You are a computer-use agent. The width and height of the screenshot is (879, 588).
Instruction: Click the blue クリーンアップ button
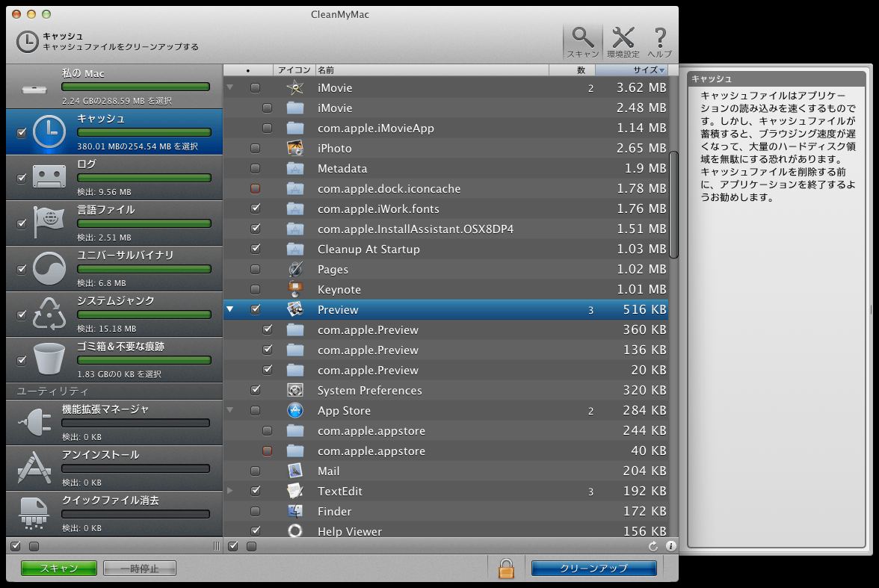click(x=593, y=569)
